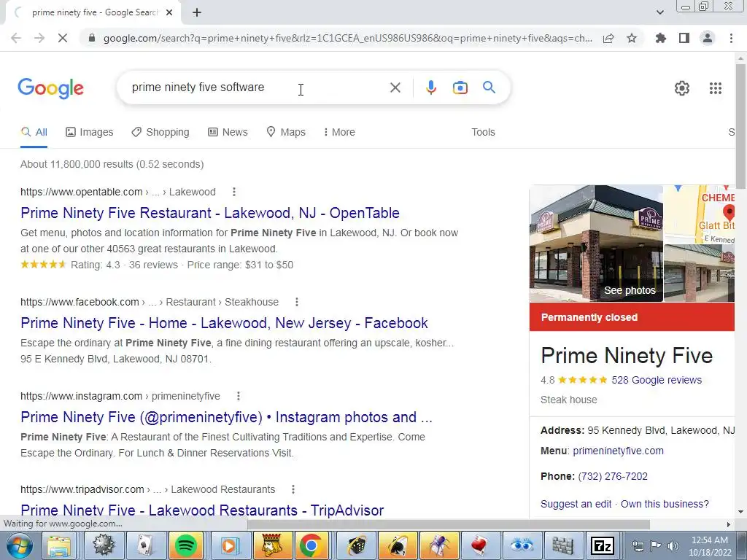Click the magnifying glass search button
This screenshot has height=560, width=747.
(x=489, y=87)
